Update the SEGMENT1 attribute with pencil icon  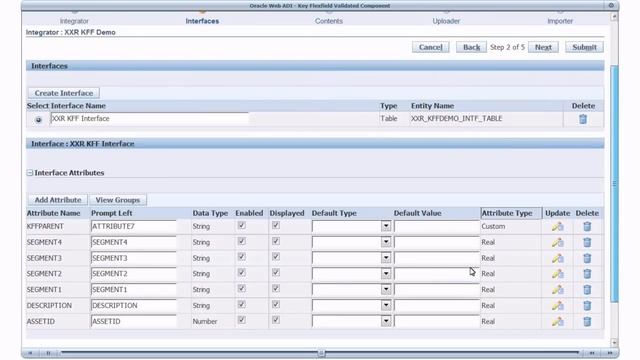pyautogui.click(x=558, y=290)
